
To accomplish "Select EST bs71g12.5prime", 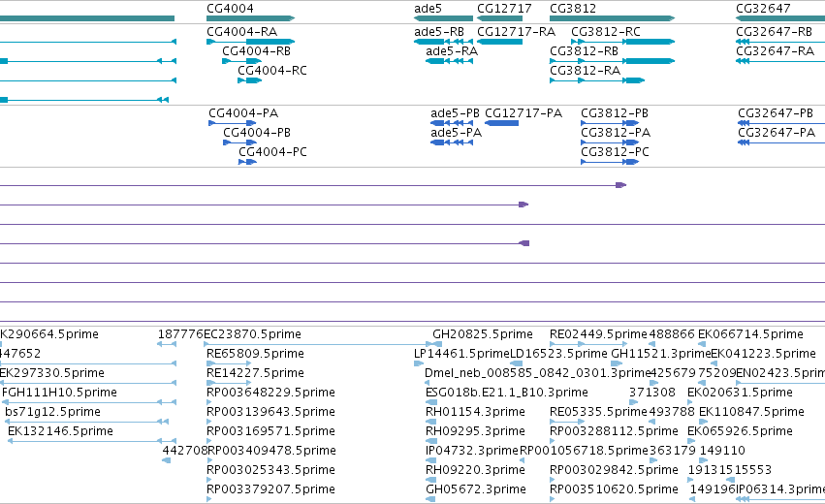I will pos(52,412).
